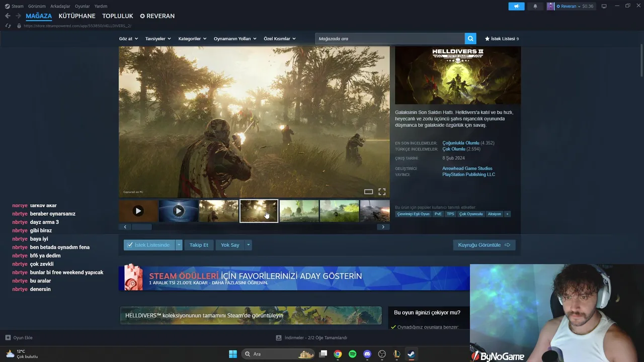
Task: Open the Görünüm menu
Action: pos(37,6)
